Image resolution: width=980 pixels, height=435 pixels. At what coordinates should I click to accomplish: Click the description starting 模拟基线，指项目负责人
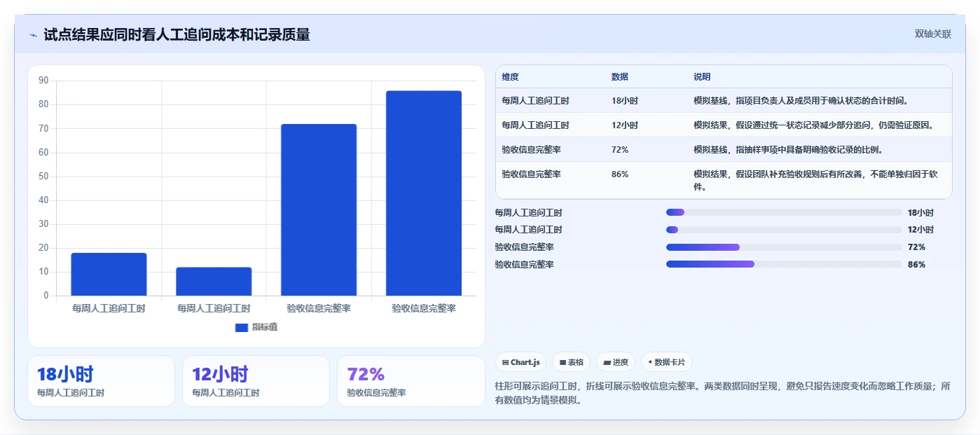(801, 101)
